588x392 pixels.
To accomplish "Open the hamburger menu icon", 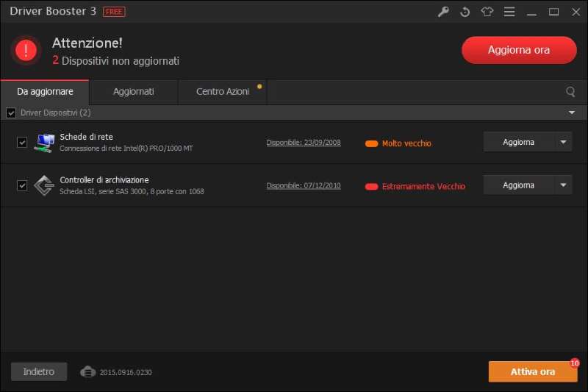I will 509,12.
